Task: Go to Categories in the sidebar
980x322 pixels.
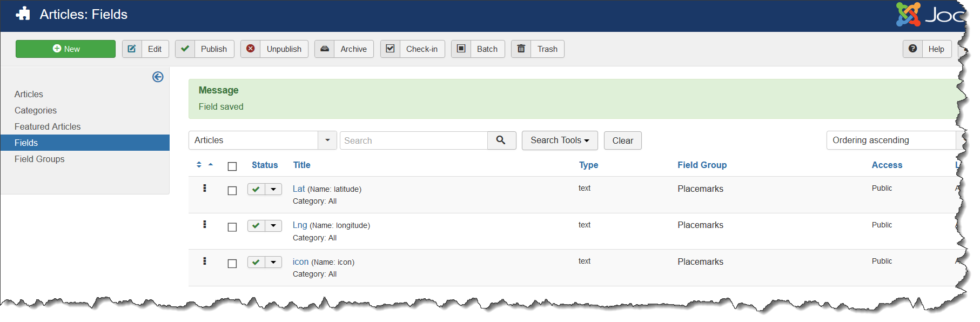Action: tap(36, 110)
